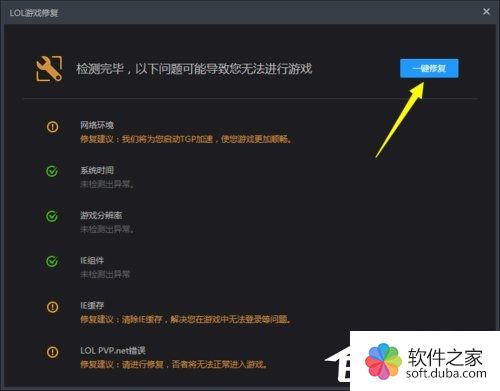This screenshot has width=500, height=391.
Task: Close the LOL游戏修复 window
Action: click(486, 12)
